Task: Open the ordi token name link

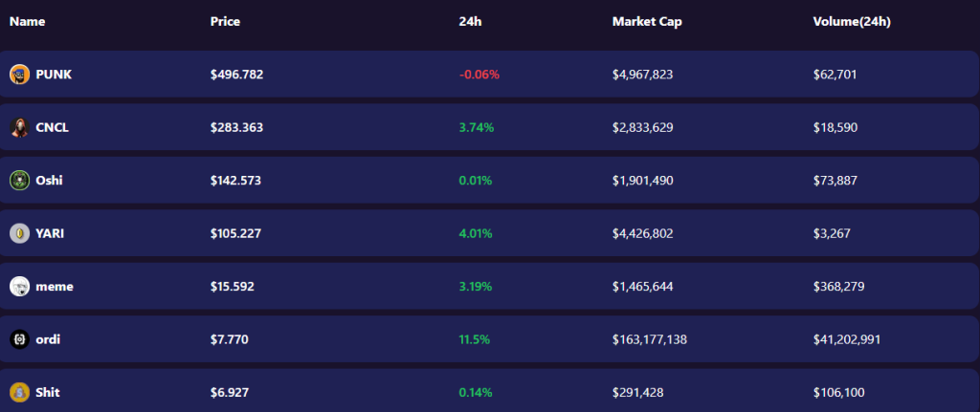Action: (x=48, y=339)
